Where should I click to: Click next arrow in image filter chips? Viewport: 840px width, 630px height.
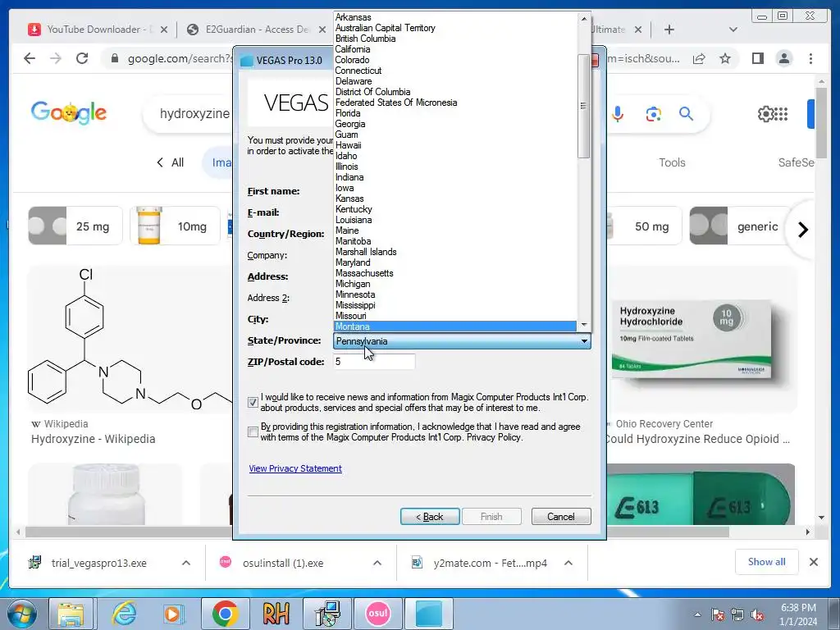click(x=802, y=230)
